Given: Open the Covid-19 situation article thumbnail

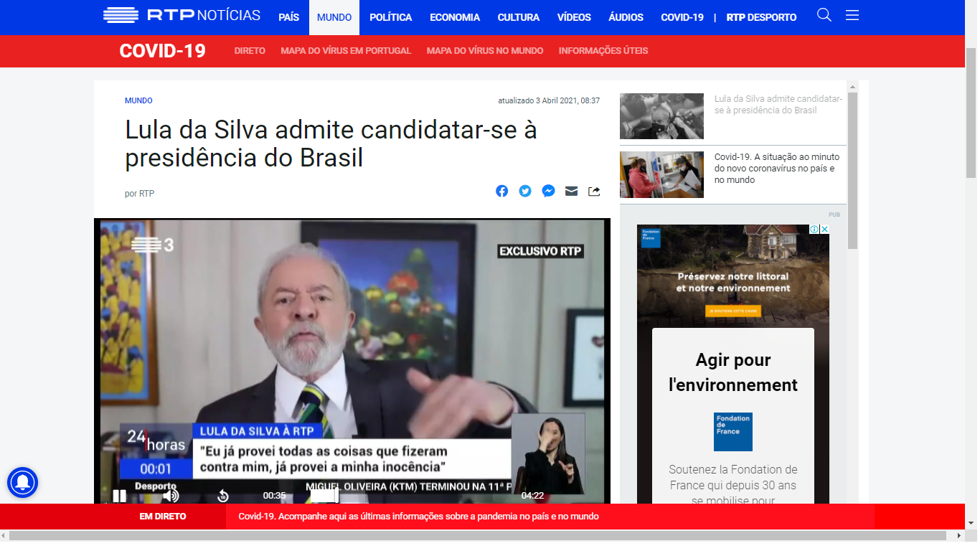Looking at the screenshot, I should click(661, 174).
